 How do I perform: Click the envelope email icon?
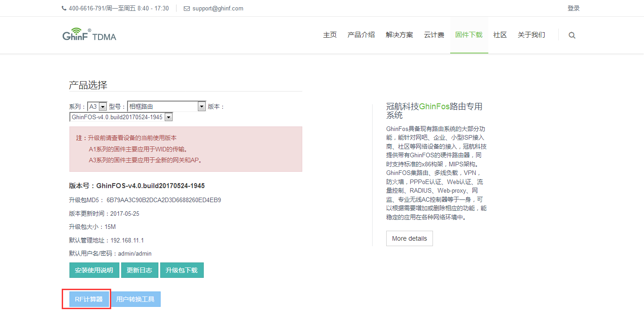(187, 9)
